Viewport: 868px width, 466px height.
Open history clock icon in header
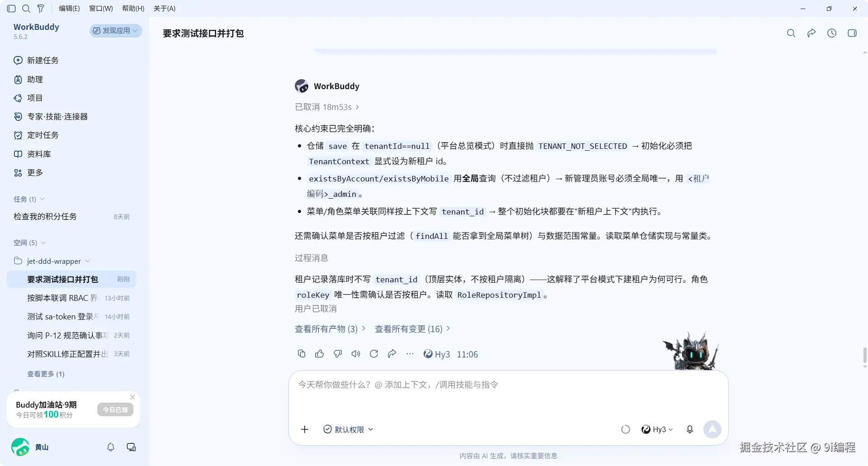pos(832,33)
